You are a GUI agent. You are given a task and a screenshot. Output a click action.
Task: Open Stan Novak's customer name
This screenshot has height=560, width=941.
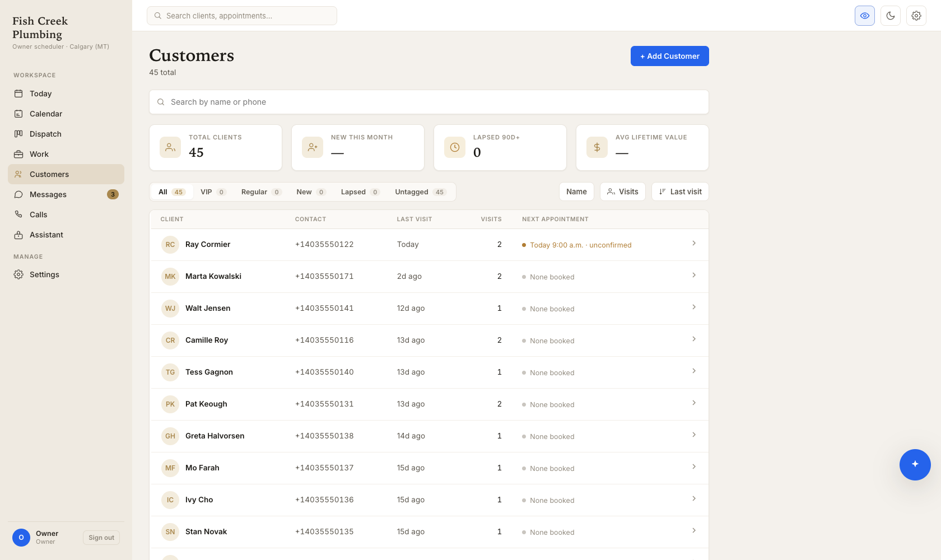tap(206, 532)
